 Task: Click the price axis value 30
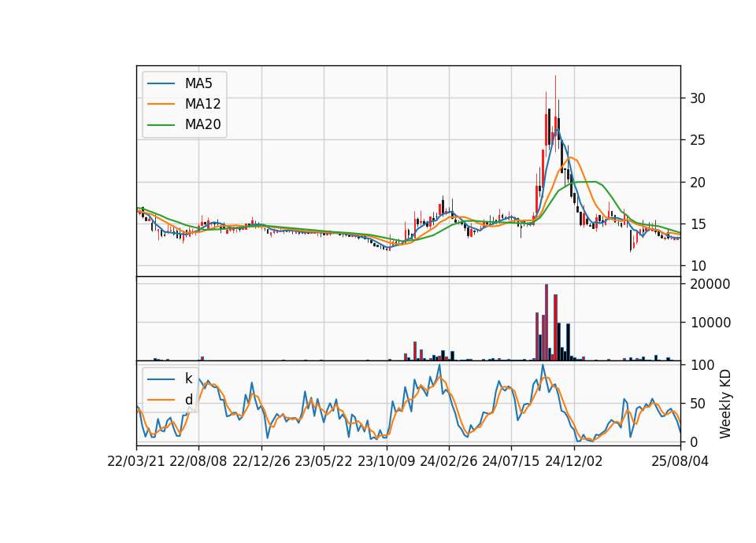coord(698,98)
